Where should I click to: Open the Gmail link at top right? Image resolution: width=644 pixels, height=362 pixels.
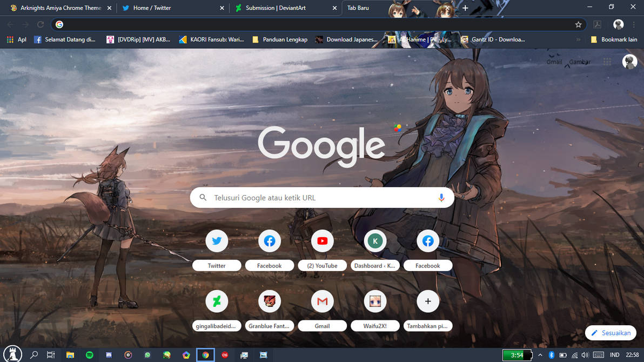click(x=554, y=62)
